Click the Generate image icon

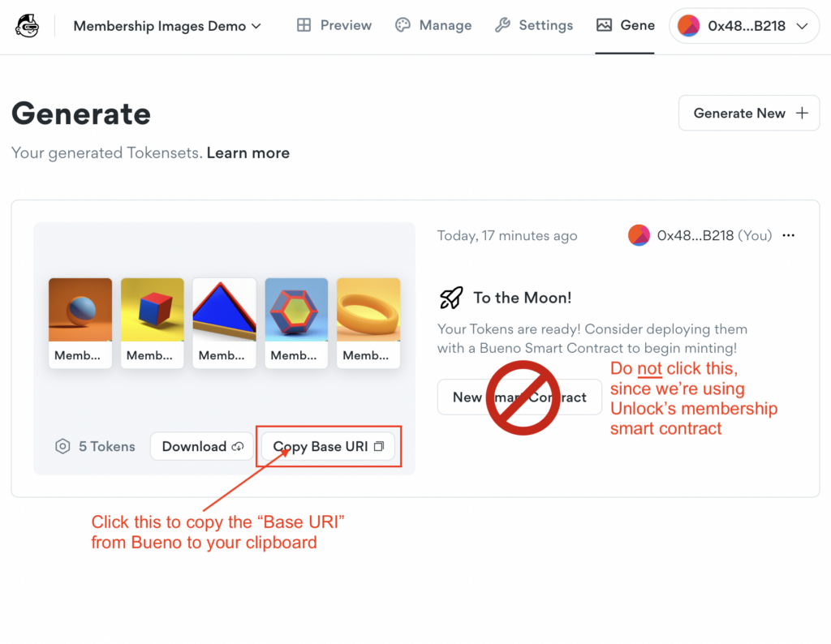click(x=604, y=25)
